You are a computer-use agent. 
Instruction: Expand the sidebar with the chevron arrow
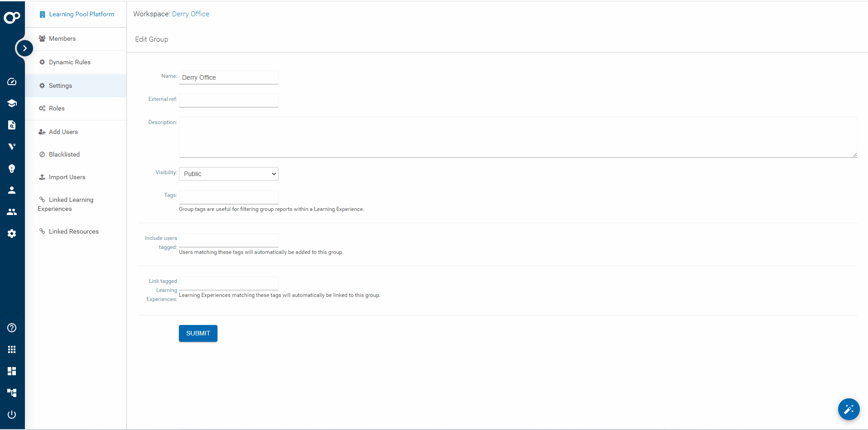(x=24, y=48)
